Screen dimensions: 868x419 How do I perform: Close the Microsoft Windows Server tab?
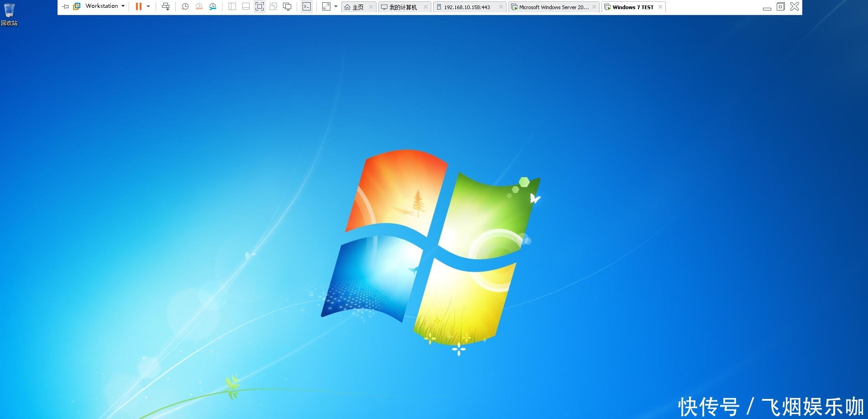[594, 7]
